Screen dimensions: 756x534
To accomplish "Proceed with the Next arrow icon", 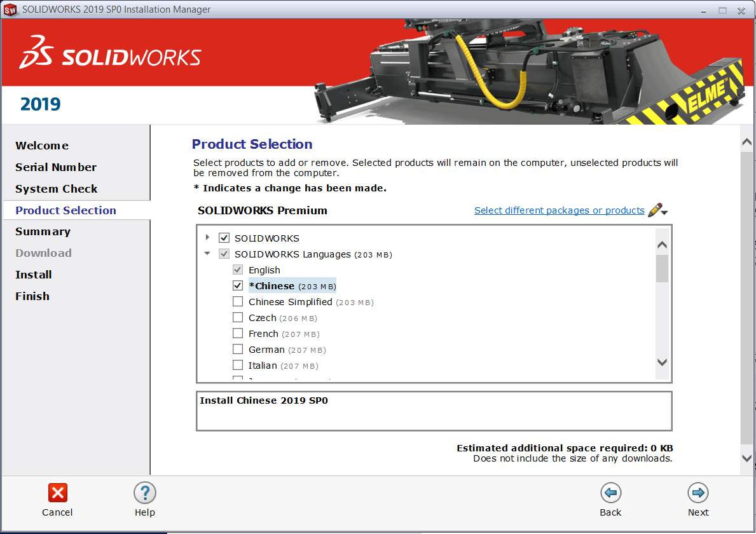I will tap(698, 493).
